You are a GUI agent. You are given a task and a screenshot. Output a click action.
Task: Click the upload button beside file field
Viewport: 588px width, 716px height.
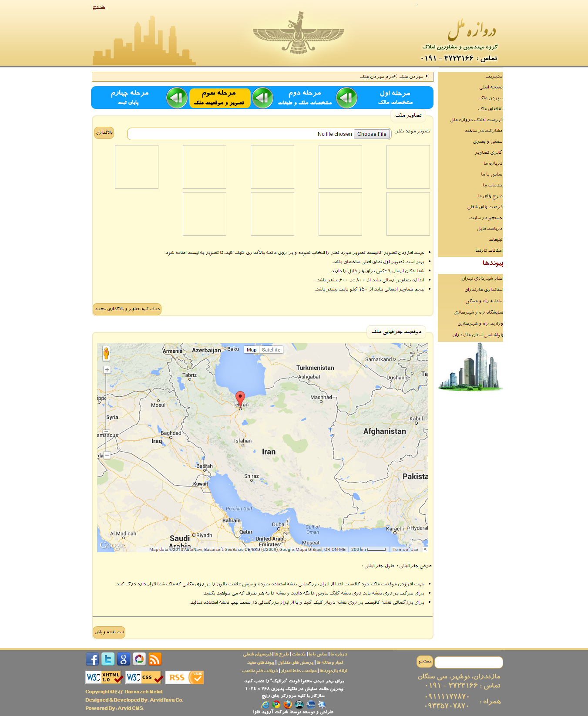click(x=104, y=132)
